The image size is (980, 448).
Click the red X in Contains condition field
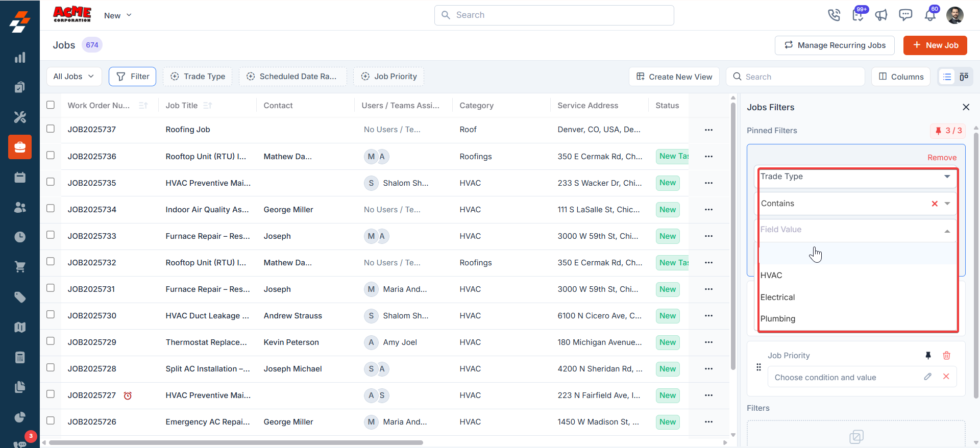point(935,204)
